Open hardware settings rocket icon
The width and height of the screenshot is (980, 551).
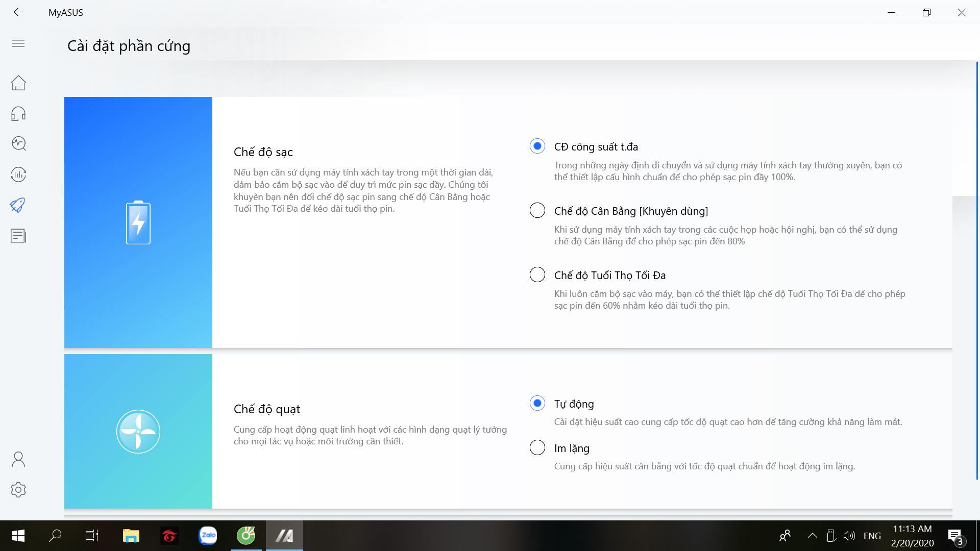tap(18, 205)
